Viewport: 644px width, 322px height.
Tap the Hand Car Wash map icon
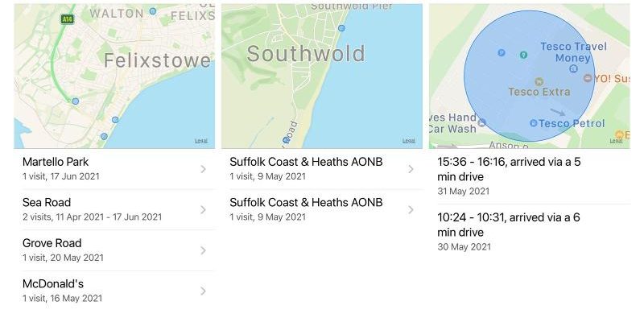click(x=481, y=123)
